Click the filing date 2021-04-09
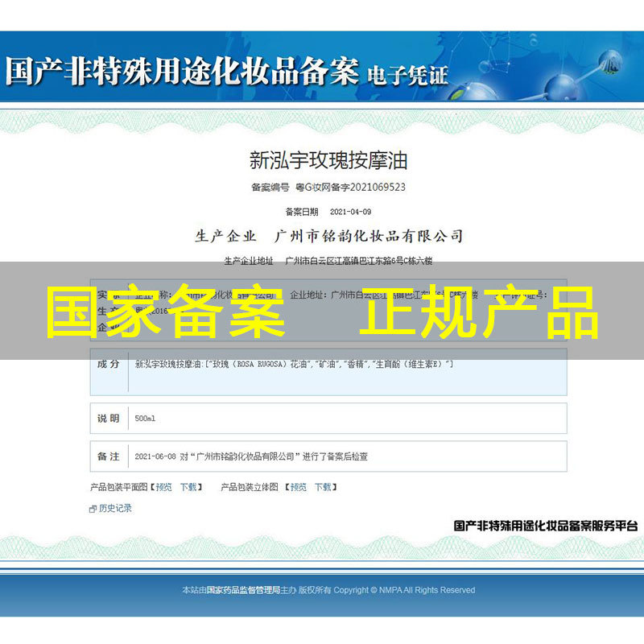Image resolution: width=644 pixels, height=644 pixels. click(351, 212)
